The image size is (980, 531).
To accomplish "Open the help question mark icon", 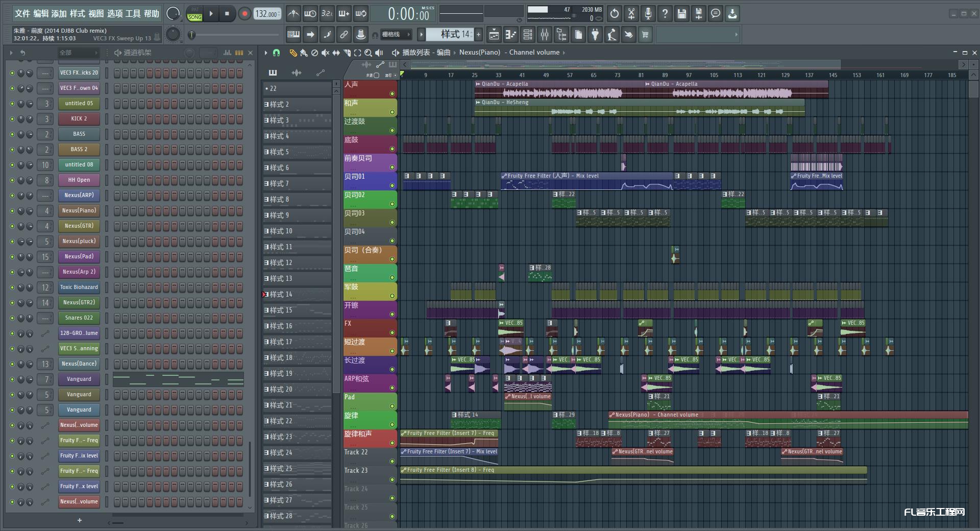I will pos(665,14).
